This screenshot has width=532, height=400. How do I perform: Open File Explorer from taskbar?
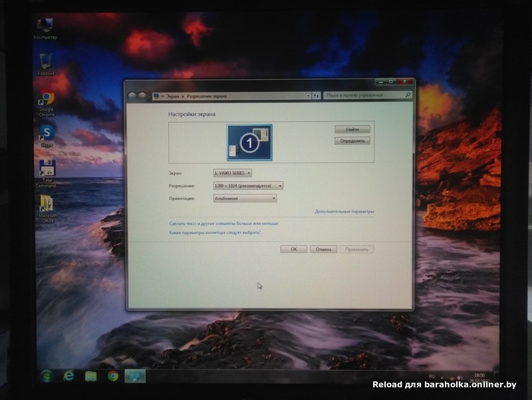point(90,376)
